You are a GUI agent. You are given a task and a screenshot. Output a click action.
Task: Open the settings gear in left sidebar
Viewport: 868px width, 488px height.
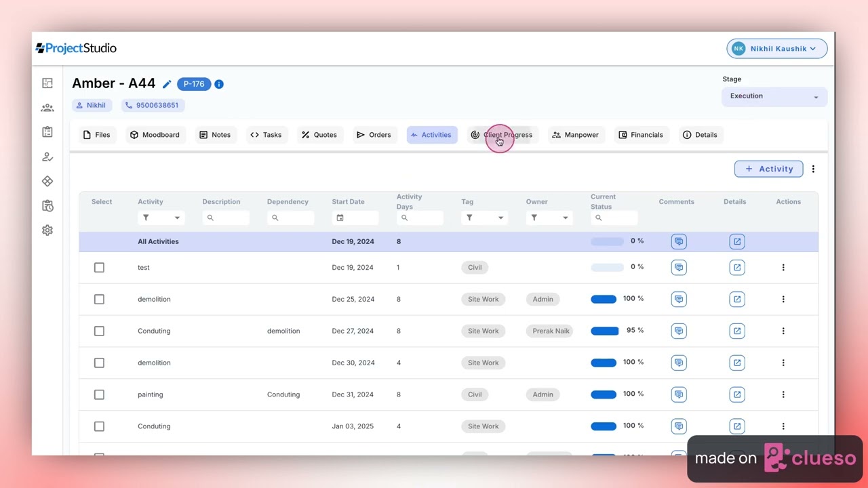(47, 230)
